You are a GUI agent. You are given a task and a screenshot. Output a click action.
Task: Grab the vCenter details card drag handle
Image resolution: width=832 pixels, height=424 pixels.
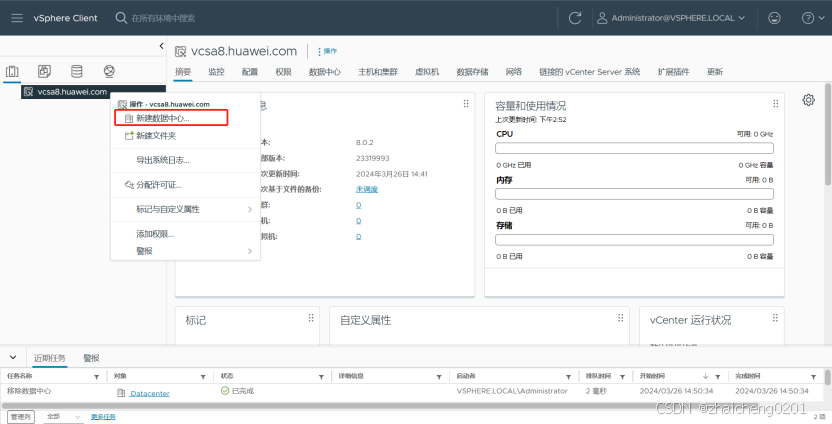click(466, 103)
